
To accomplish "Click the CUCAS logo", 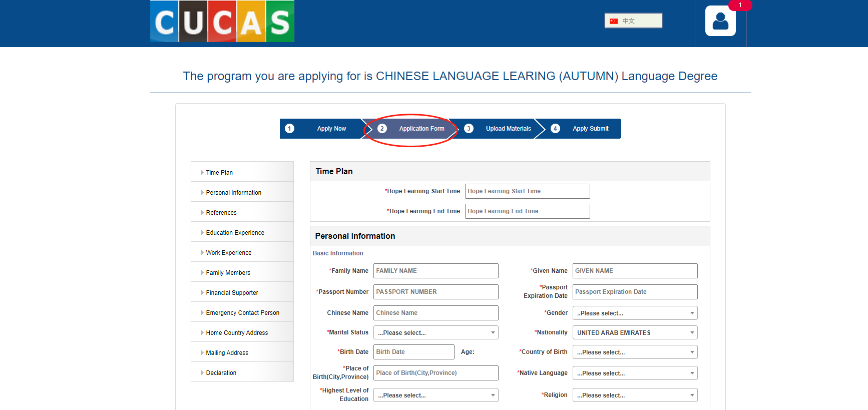I will [x=222, y=22].
